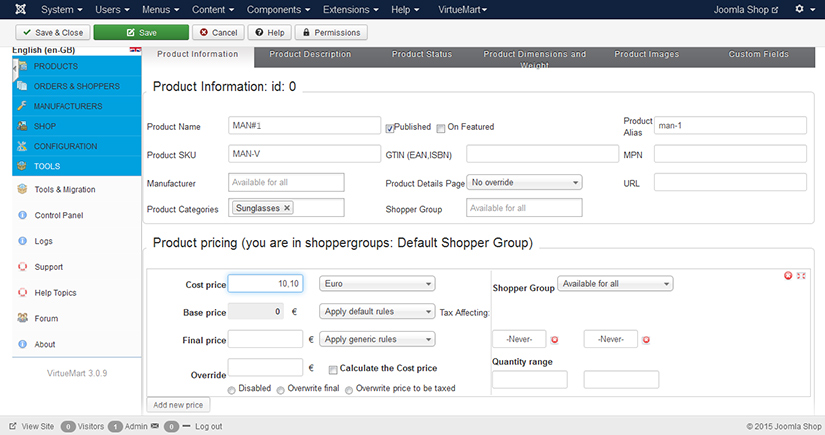Expand Product Details Page dropdown
Image resolution: width=825 pixels, height=435 pixels.
point(524,183)
